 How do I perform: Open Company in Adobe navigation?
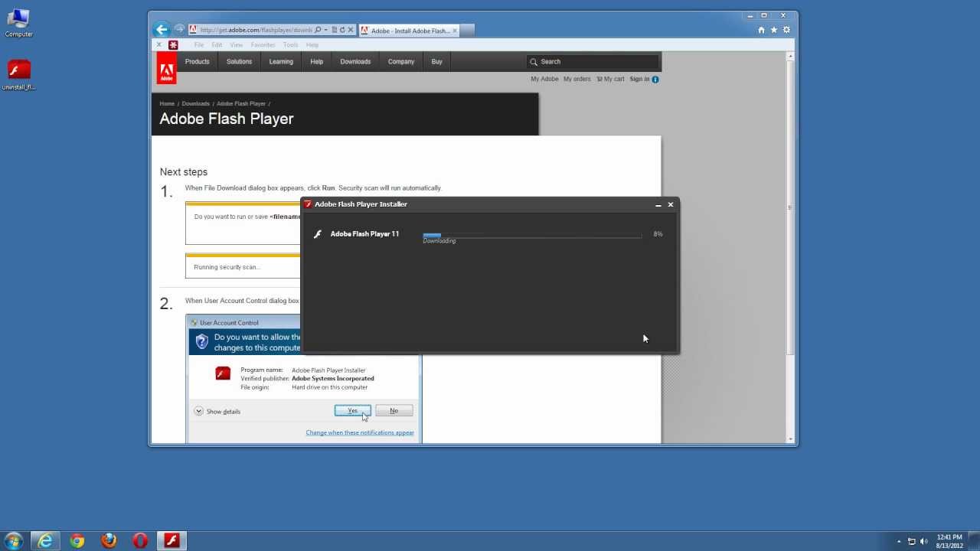(x=401, y=62)
